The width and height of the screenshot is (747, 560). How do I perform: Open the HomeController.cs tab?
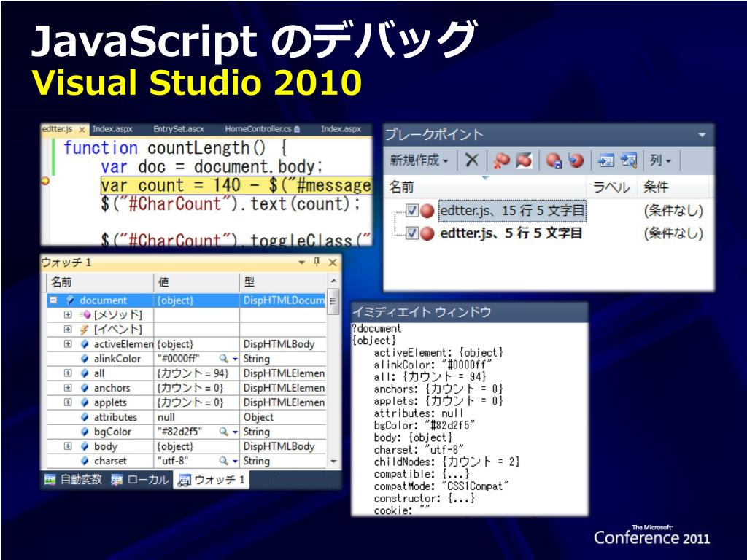258,129
